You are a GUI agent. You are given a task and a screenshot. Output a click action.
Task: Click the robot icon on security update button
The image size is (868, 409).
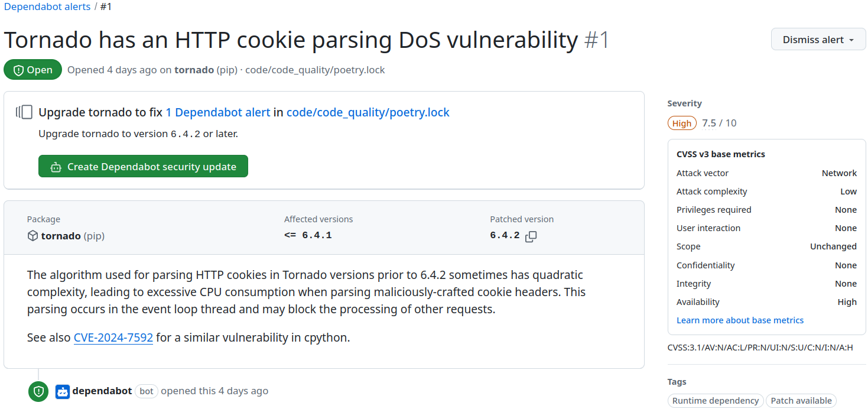56,167
